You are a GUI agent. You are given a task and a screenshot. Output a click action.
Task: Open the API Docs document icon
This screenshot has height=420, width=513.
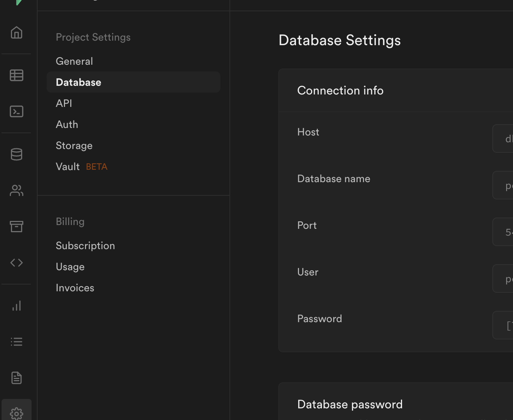click(x=16, y=378)
